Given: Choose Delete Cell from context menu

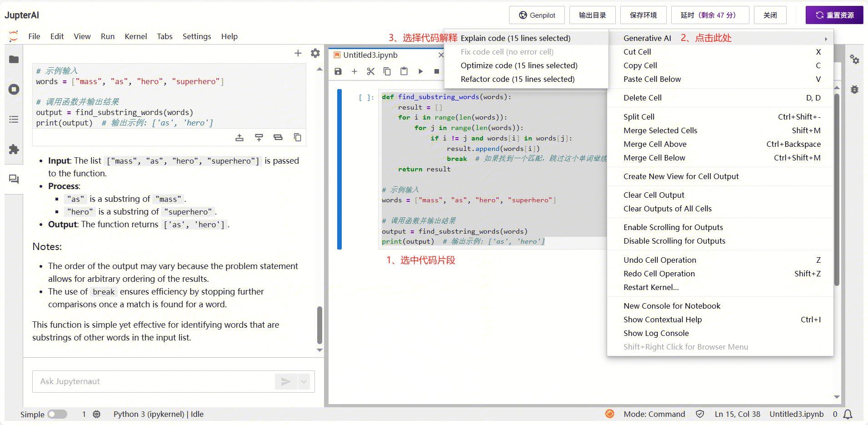Looking at the screenshot, I should [x=720, y=98].
